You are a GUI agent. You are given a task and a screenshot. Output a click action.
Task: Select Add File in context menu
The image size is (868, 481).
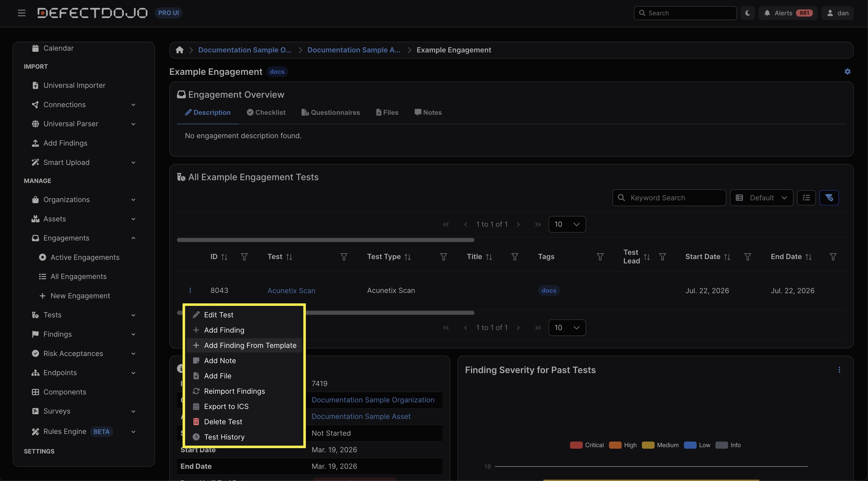click(244, 376)
